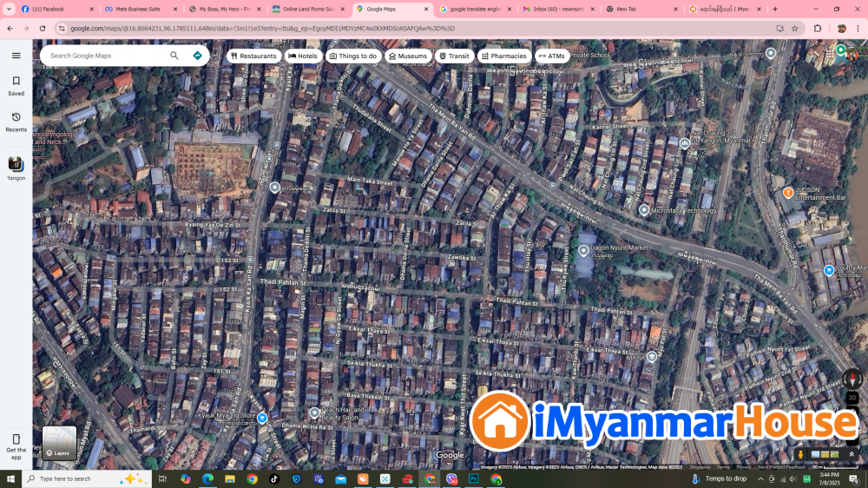Select the ATMs category chip
This screenshot has width=868, height=488.
(552, 56)
